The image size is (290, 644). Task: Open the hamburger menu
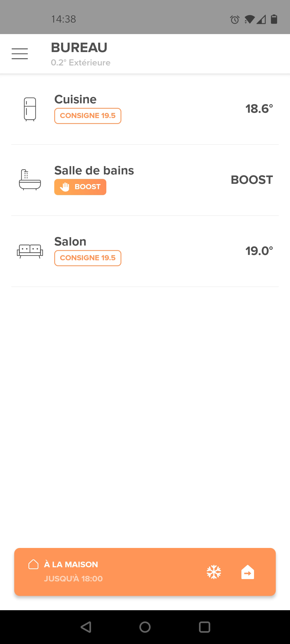coord(20,54)
